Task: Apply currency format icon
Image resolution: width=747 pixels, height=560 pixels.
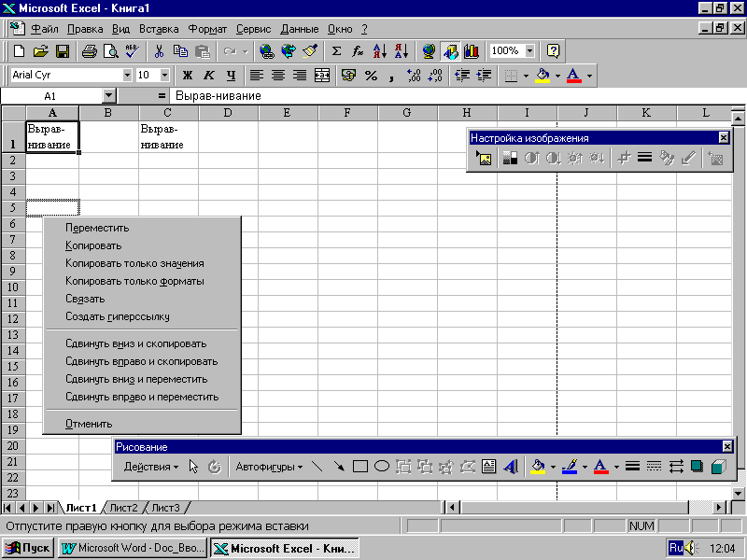Action: [348, 76]
